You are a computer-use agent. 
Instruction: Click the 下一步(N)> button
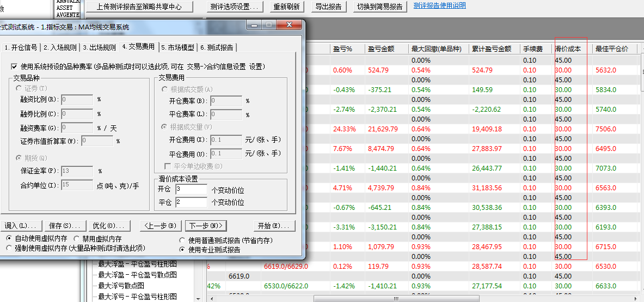coord(206,226)
